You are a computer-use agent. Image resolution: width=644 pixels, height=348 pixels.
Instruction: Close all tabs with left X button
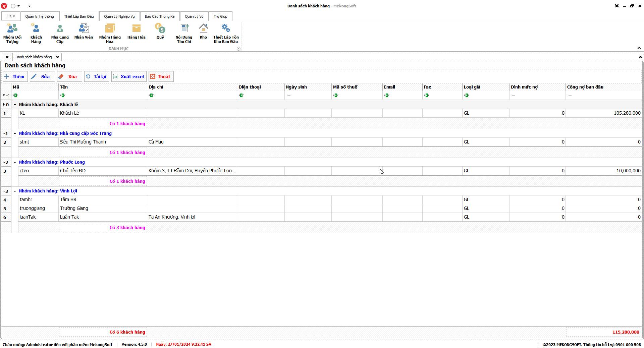pos(7,57)
